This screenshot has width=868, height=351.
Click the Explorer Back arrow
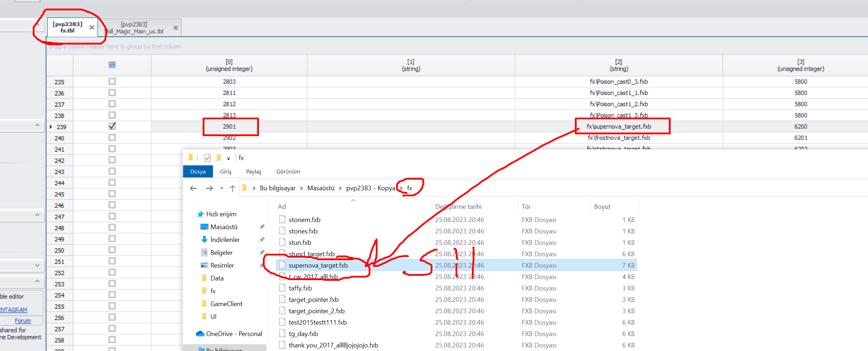[193, 188]
